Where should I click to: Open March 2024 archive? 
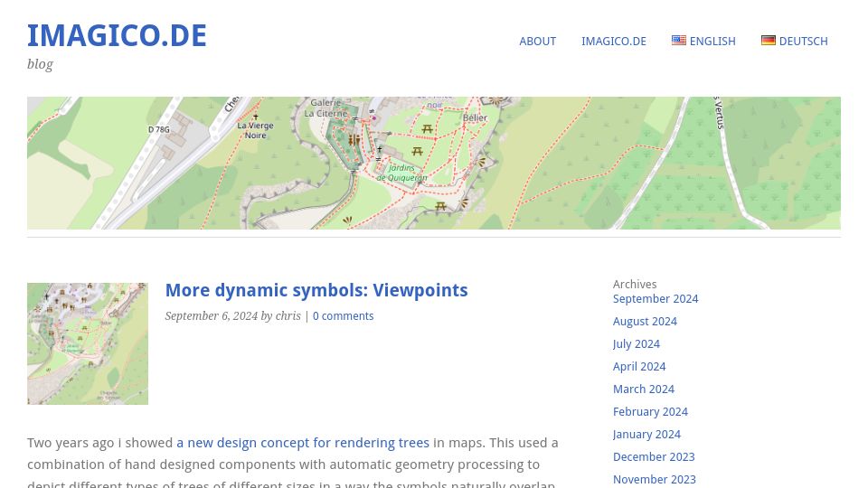(x=644, y=389)
